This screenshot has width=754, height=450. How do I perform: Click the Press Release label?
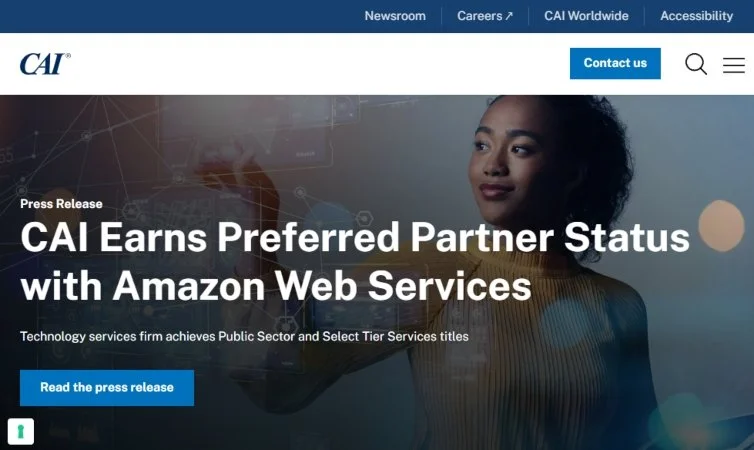pos(61,204)
